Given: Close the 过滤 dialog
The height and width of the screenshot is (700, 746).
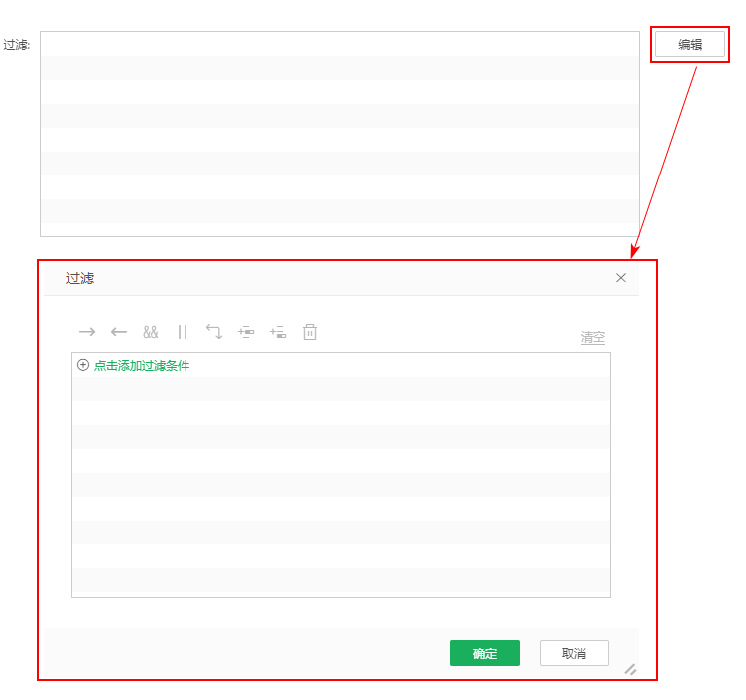Looking at the screenshot, I should point(621,278).
